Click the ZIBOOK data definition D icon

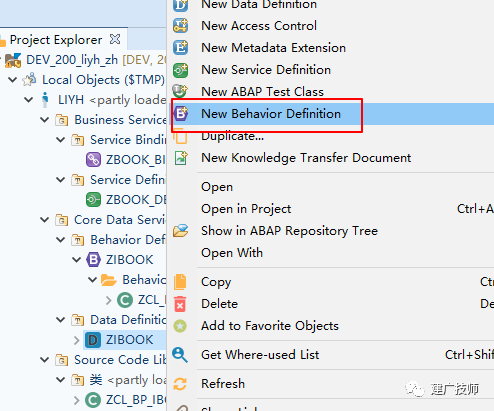pyautogui.click(x=93, y=340)
